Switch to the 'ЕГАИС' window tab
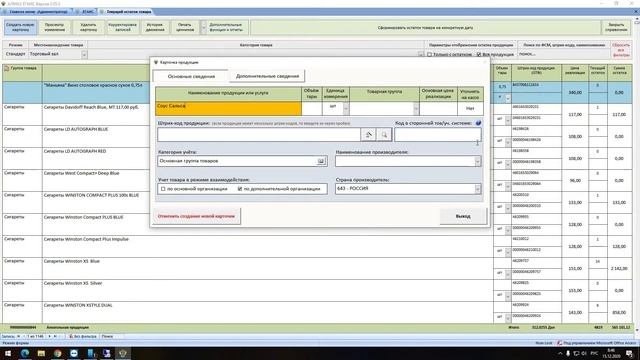The height and width of the screenshot is (360, 640). (x=87, y=12)
